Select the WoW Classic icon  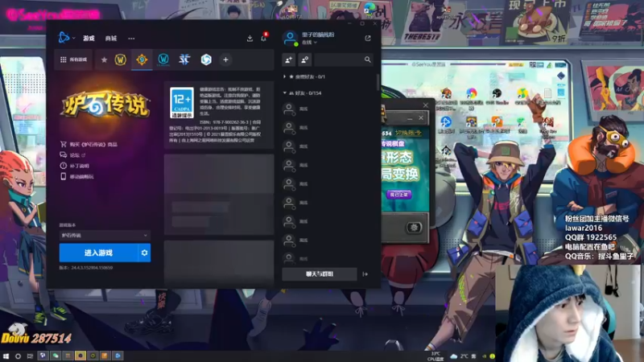163,60
